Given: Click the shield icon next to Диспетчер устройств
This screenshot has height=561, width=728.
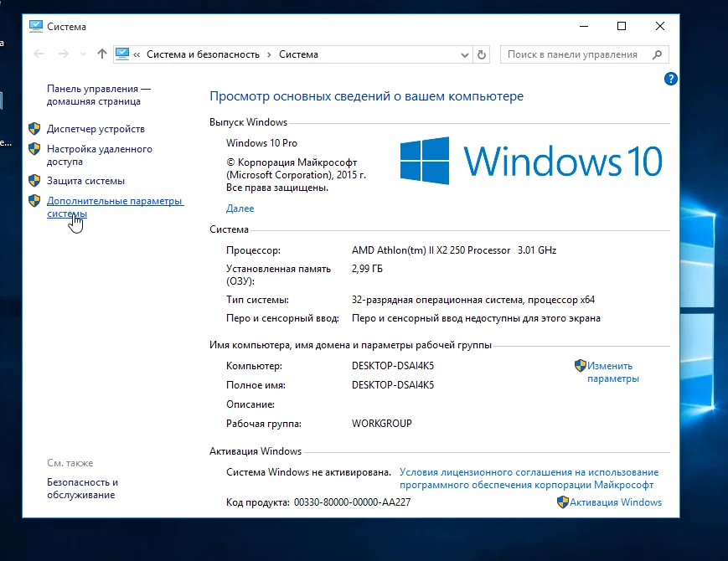Looking at the screenshot, I should [34, 129].
